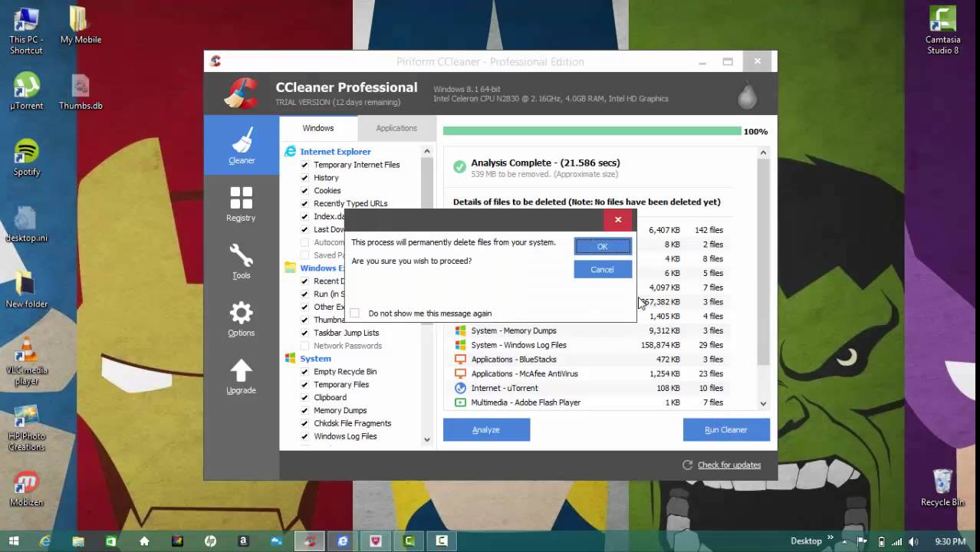Image resolution: width=980 pixels, height=552 pixels.
Task: Open Amazon icon in taskbar
Action: tap(243, 540)
